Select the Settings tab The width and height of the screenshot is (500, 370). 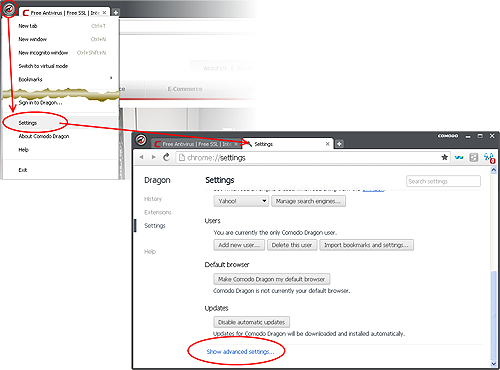(x=288, y=144)
